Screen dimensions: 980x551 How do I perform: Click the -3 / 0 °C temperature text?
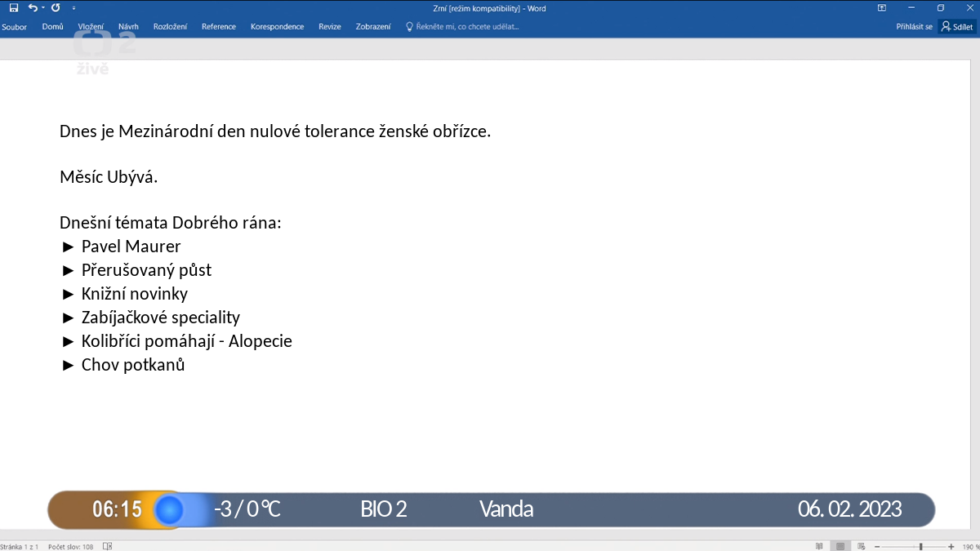click(247, 509)
